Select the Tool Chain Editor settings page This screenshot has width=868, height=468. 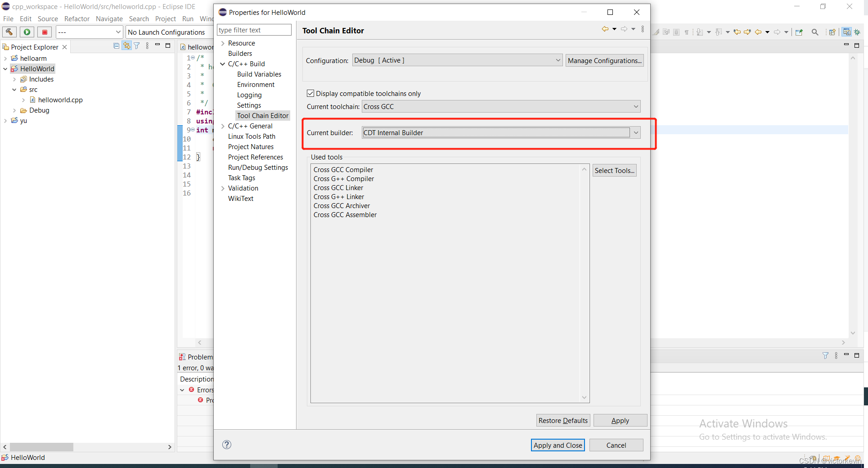(x=263, y=115)
